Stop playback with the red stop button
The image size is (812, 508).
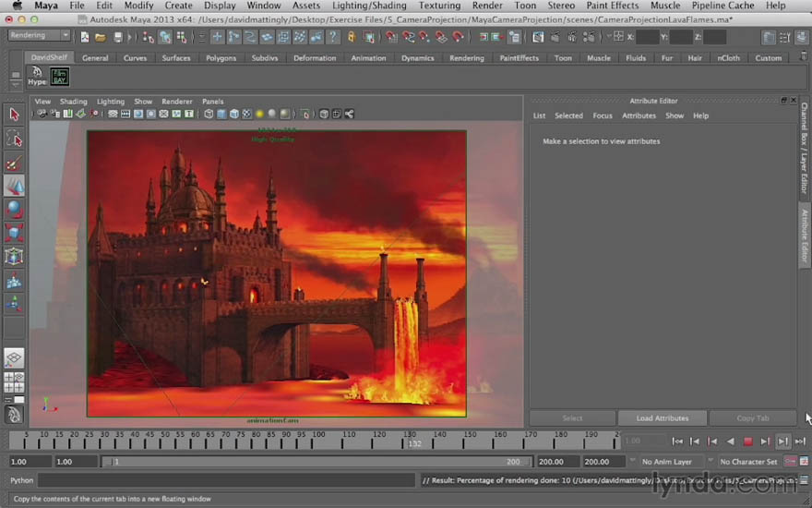pyautogui.click(x=747, y=441)
